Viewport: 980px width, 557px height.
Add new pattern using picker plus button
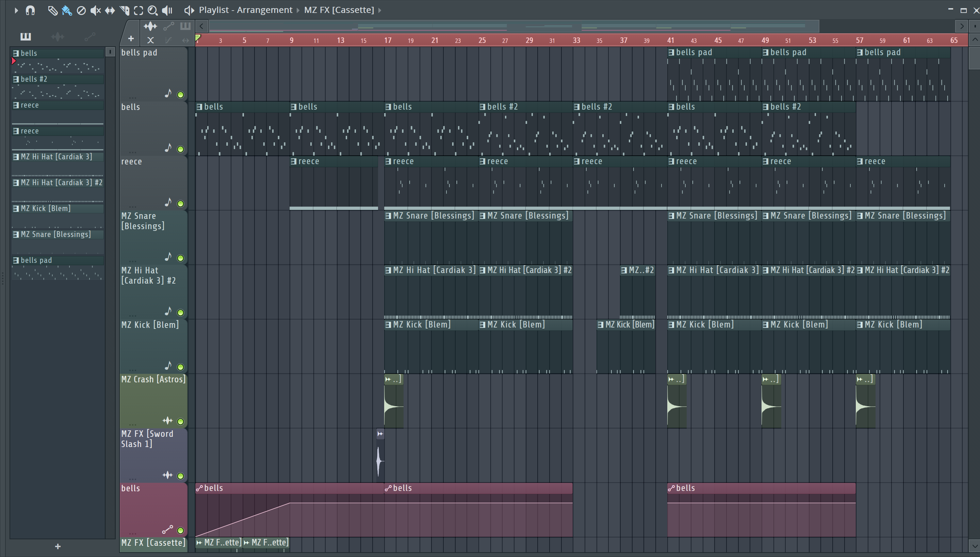click(x=58, y=546)
